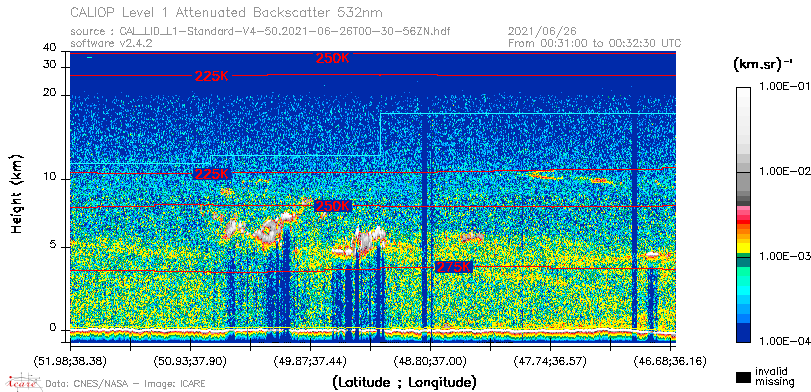Click the upper 225K contour label
Screen dimensions: 811x392
(x=212, y=77)
